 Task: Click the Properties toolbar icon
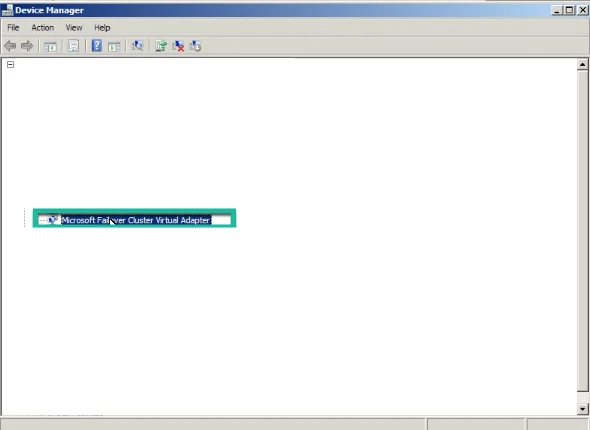pyautogui.click(x=73, y=46)
